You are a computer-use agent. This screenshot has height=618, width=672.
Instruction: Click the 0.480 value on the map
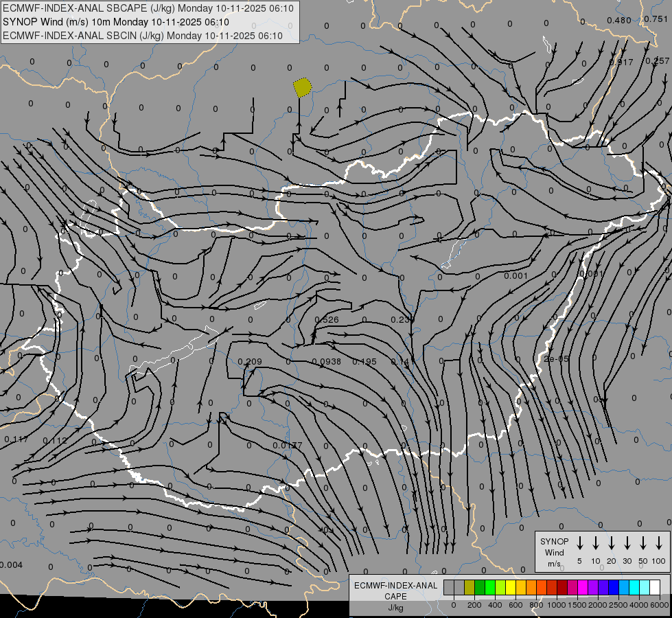pos(619,21)
